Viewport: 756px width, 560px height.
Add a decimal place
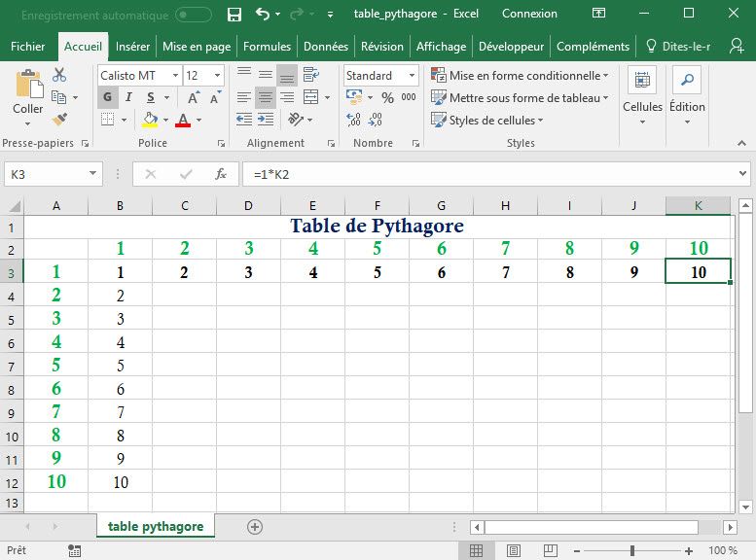354,119
